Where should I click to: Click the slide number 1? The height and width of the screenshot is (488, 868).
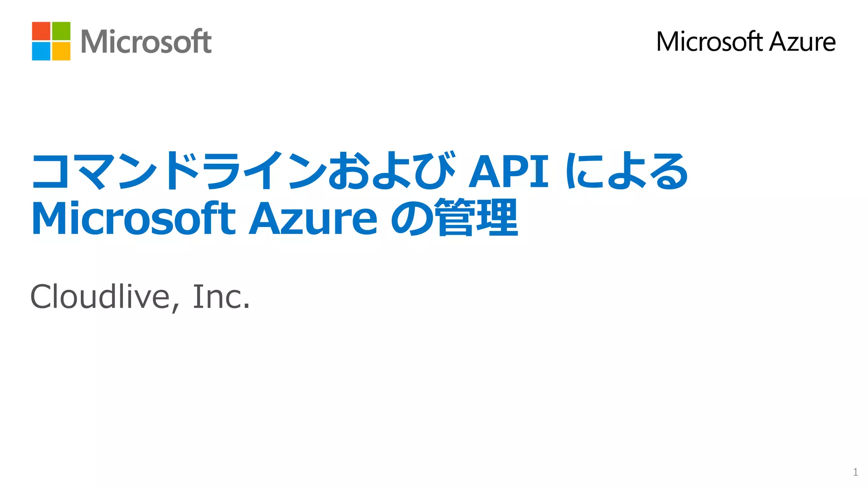(x=855, y=472)
